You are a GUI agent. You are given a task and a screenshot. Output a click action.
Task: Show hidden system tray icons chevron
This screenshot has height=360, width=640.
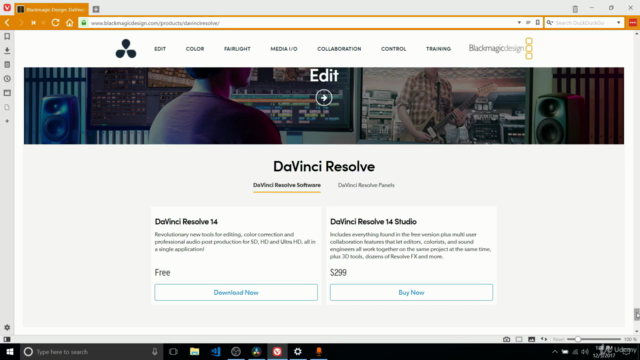pyautogui.click(x=555, y=352)
